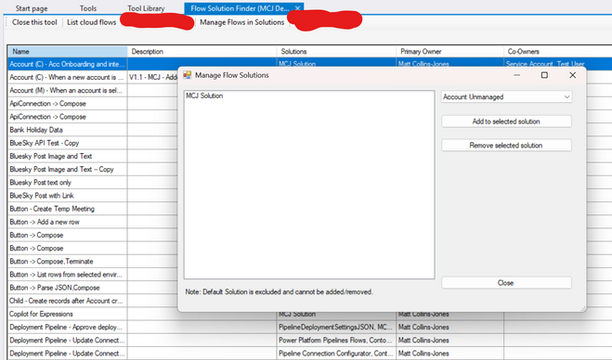
Task: Minimize the Manage Flow Solutions dialog
Action: (517, 75)
